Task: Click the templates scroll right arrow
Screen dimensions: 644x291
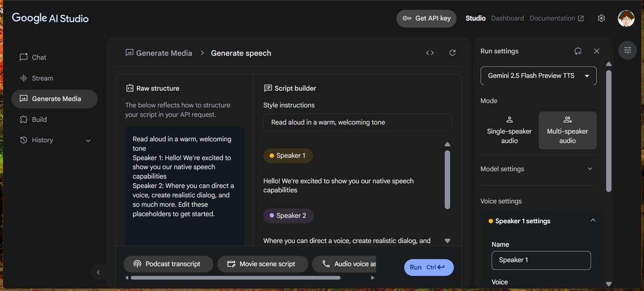Action: pyautogui.click(x=373, y=278)
